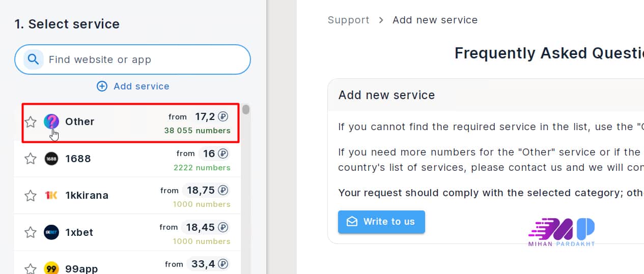
Task: Click the 99app service logo
Action: [51, 268]
